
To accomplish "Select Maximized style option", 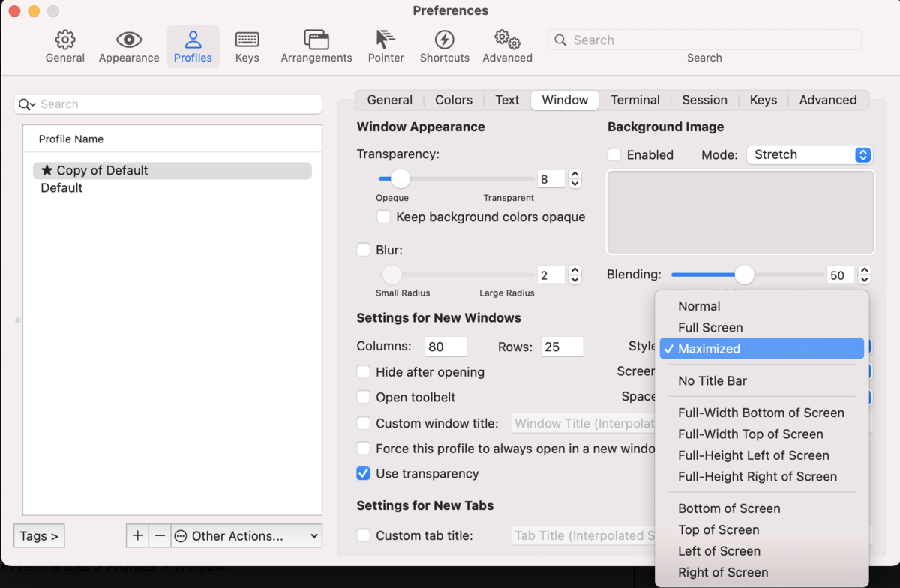I will tap(762, 349).
